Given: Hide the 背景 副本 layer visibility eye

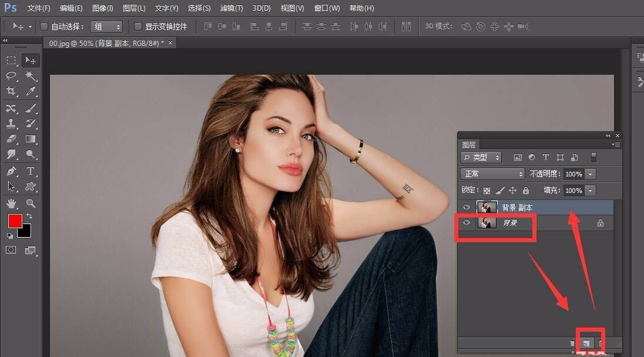Looking at the screenshot, I should point(467,207).
